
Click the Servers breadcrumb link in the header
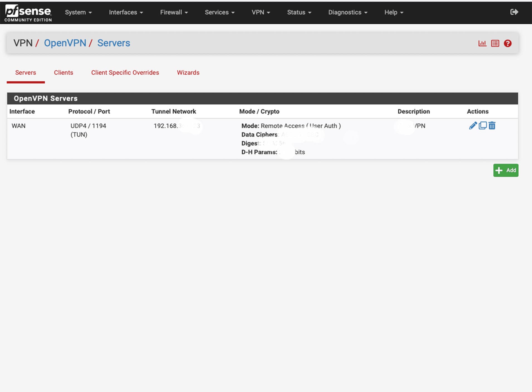coord(114,43)
